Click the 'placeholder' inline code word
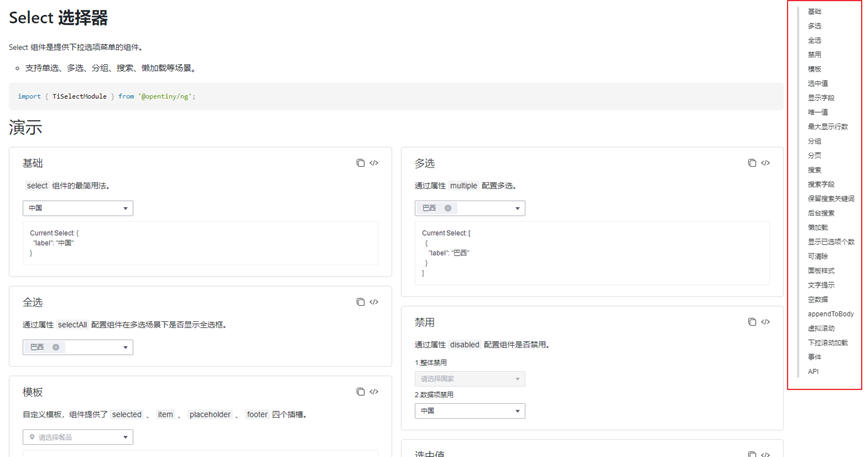This screenshot has width=865, height=457. (210, 415)
